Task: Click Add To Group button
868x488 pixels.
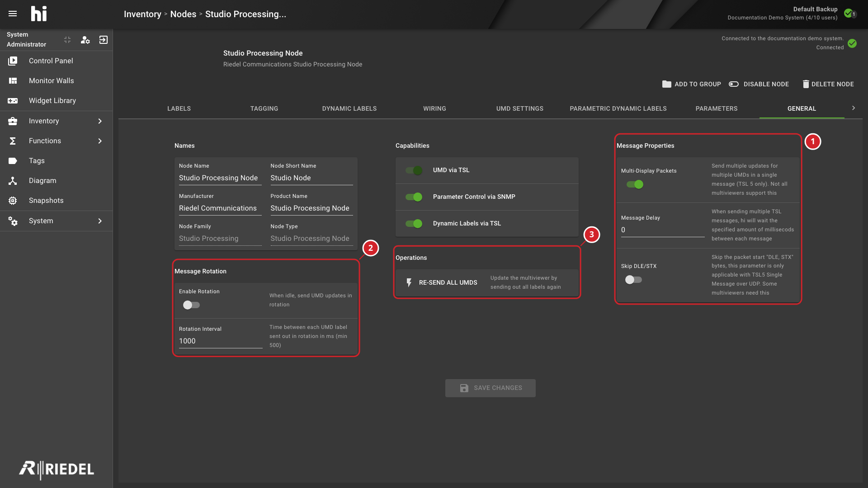Action: pos(692,84)
